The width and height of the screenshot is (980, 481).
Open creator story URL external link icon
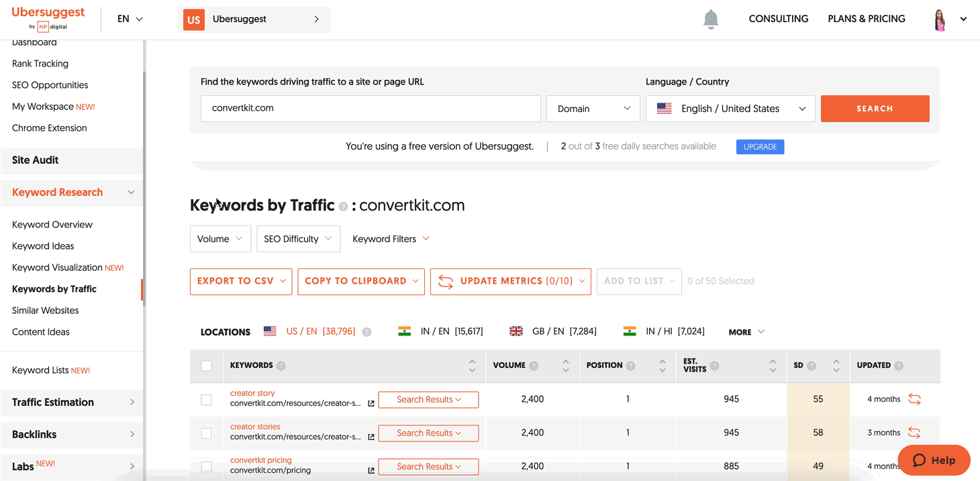coord(371,404)
